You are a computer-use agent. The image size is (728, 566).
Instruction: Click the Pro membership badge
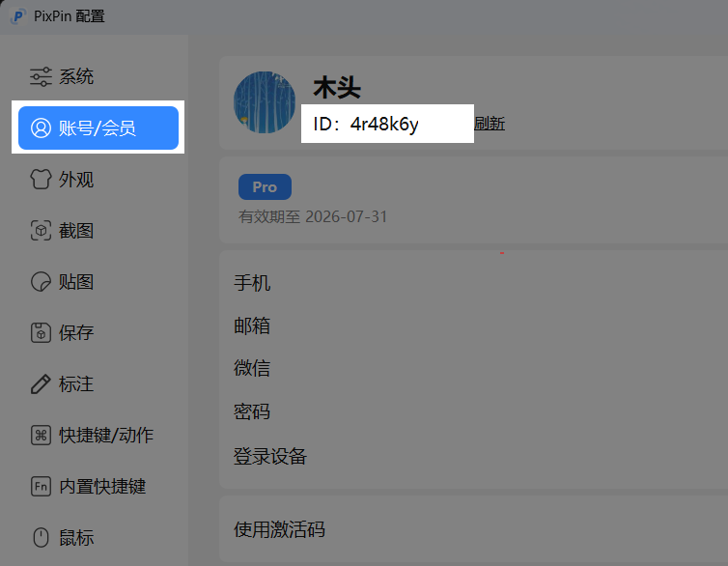(266, 186)
